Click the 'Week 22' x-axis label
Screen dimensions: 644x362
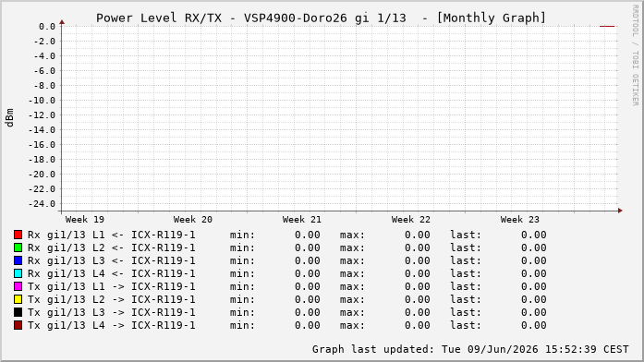coord(411,220)
